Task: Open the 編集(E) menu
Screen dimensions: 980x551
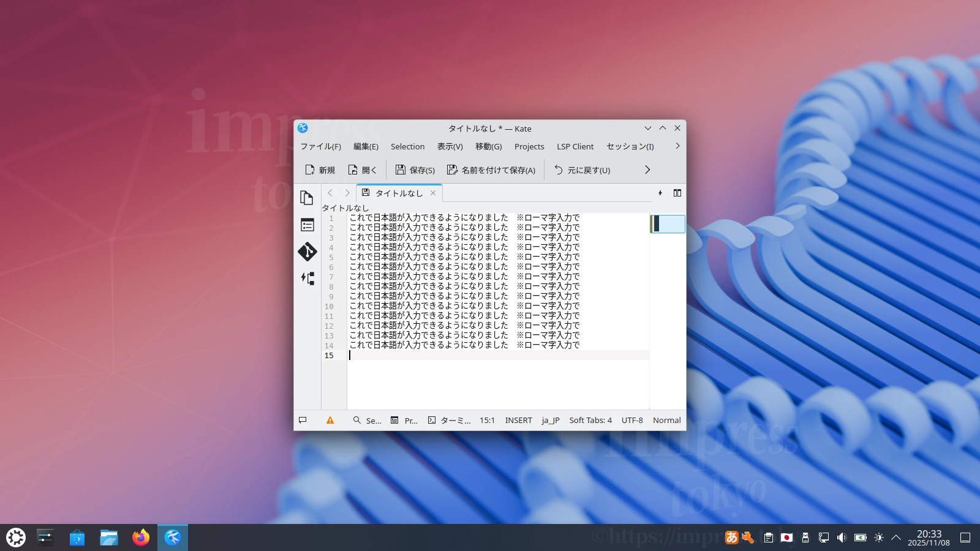Action: click(x=366, y=146)
